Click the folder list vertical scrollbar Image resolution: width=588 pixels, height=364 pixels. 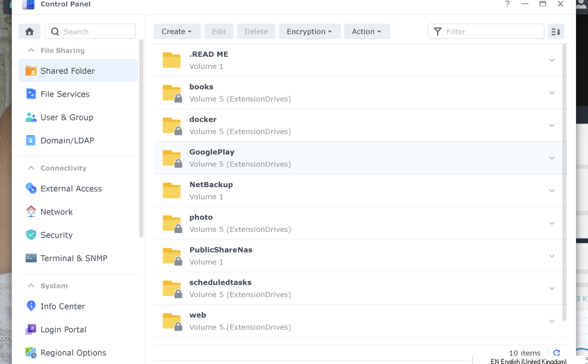coord(564,183)
